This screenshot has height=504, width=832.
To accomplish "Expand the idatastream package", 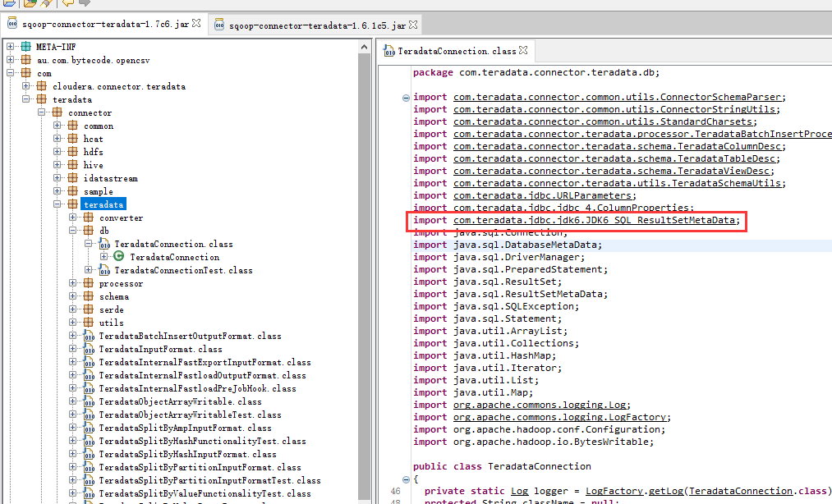I will 57,178.
